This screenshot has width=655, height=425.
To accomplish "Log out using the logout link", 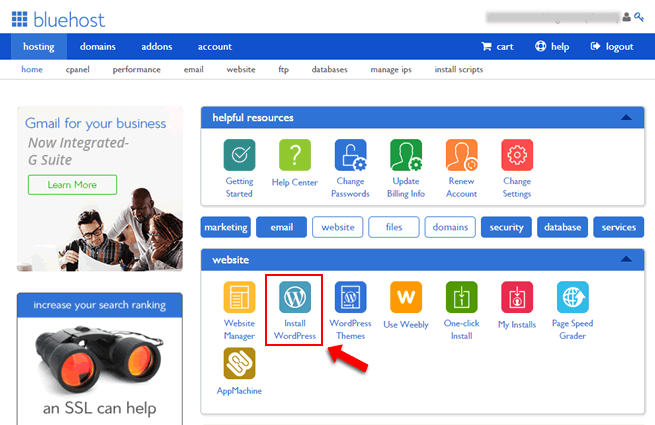I will point(612,46).
